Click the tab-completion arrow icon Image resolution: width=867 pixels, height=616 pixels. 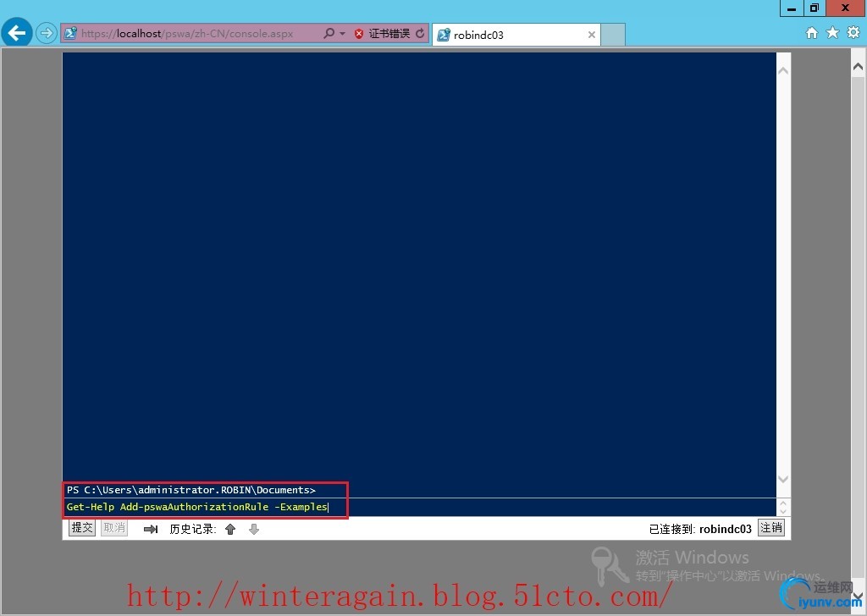pyautogui.click(x=151, y=529)
